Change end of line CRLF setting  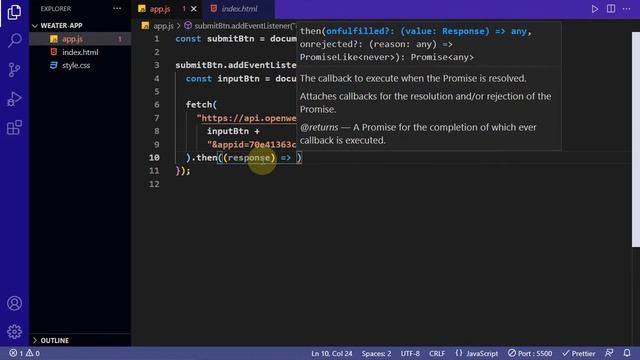click(437, 353)
